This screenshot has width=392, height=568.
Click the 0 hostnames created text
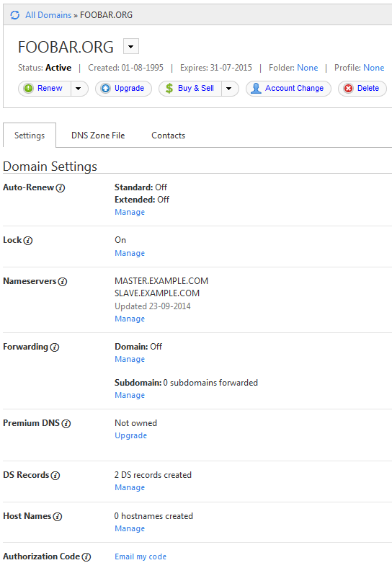pos(153,516)
